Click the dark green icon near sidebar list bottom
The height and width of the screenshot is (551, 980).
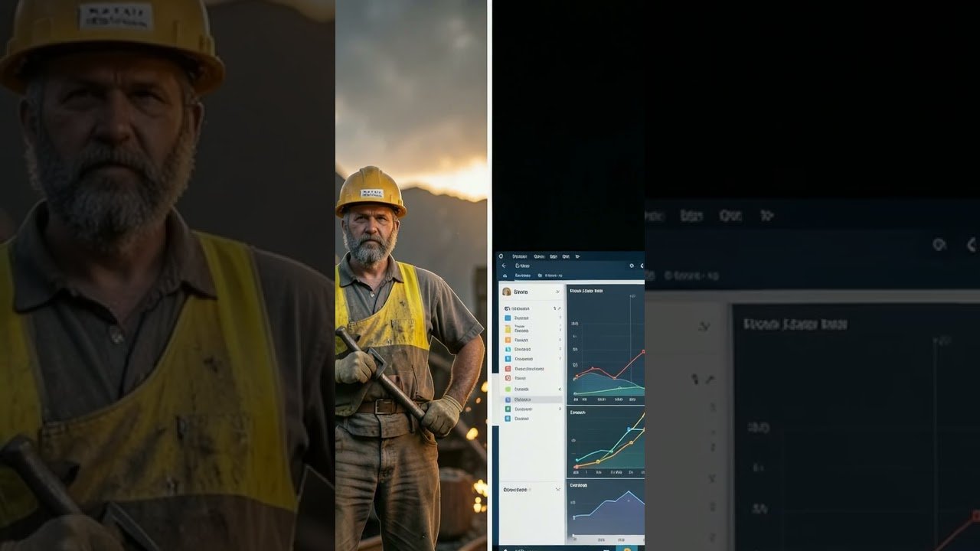coord(508,409)
